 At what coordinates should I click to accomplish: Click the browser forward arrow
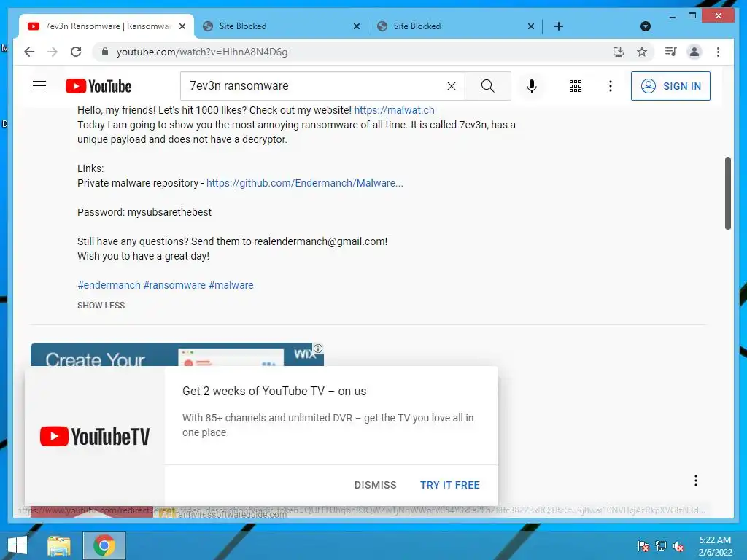(53, 52)
